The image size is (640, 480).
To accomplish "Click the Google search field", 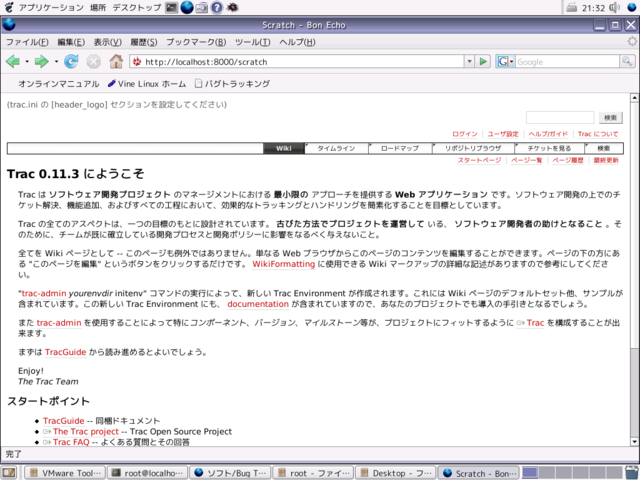I will (x=568, y=62).
